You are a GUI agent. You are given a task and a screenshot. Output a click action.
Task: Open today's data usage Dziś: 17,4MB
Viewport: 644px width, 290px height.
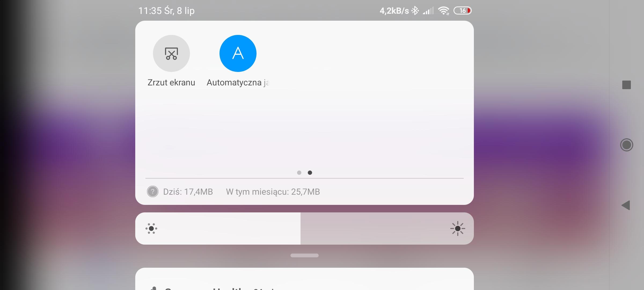coord(188,192)
